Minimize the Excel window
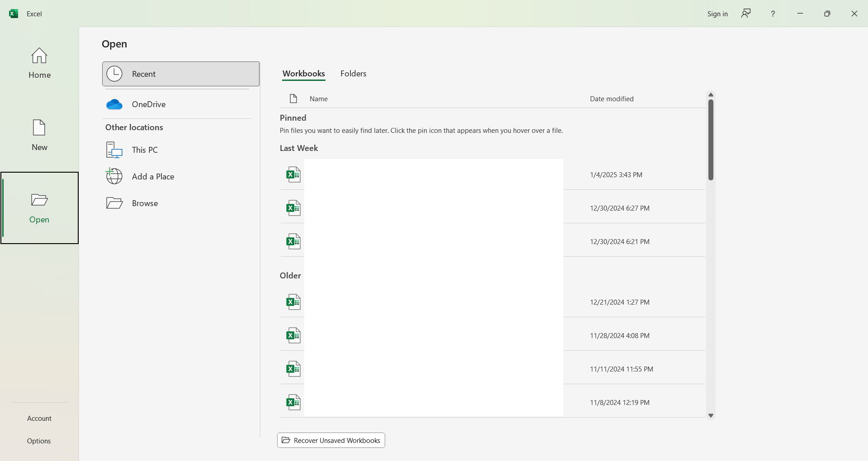 (800, 14)
